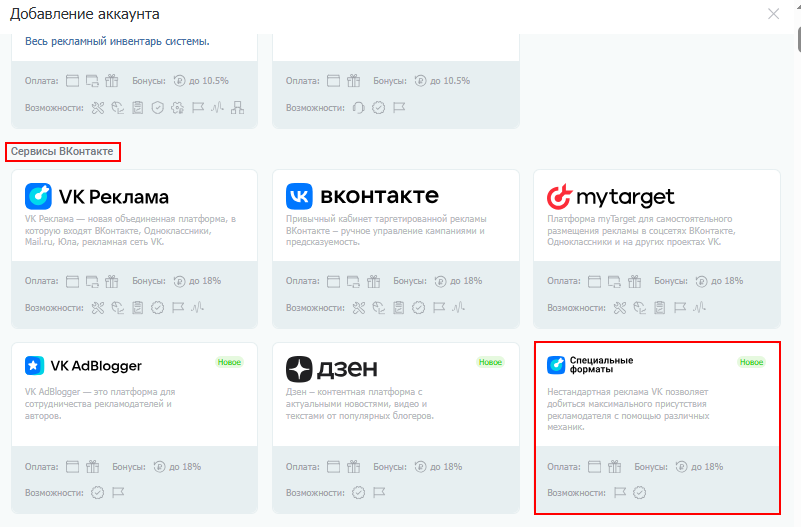
Task: Click the gear settings capability icon
Action: pyautogui.click(x=177, y=108)
